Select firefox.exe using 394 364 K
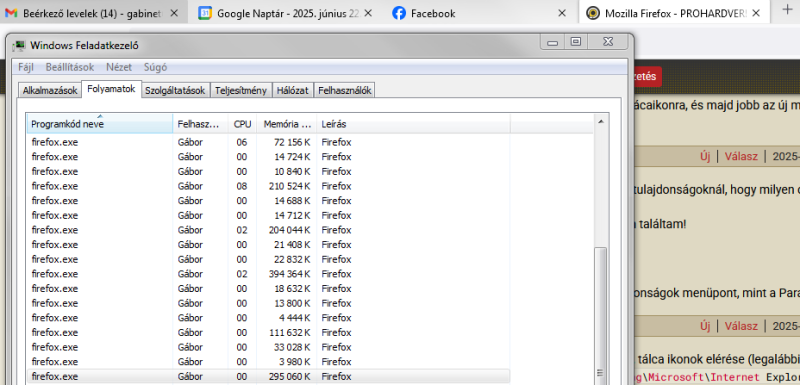Image resolution: width=800 pixels, height=385 pixels. point(268,274)
